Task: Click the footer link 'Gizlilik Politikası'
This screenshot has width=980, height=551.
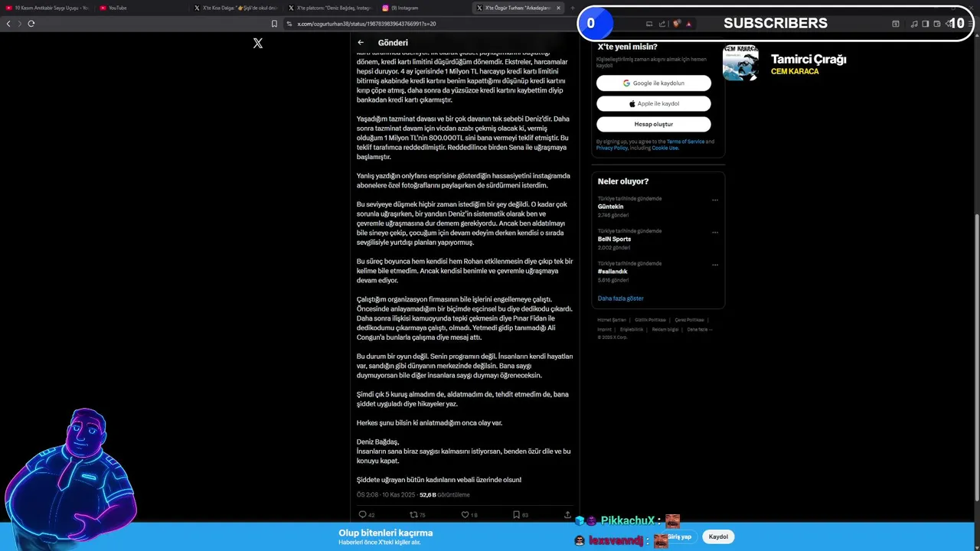Action: pos(650,320)
